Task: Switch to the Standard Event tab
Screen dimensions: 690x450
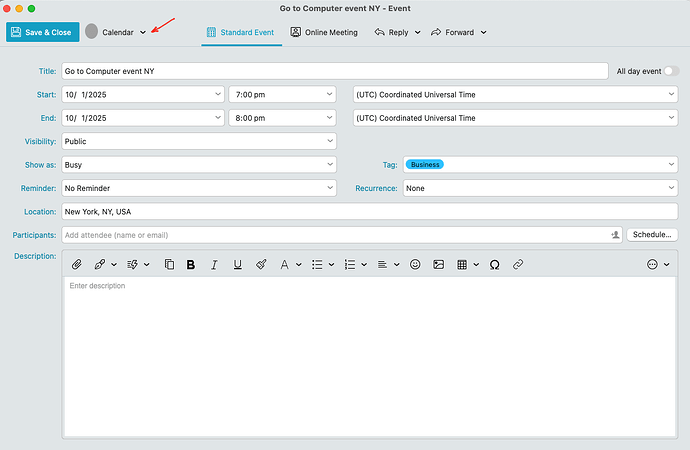Action: (241, 32)
